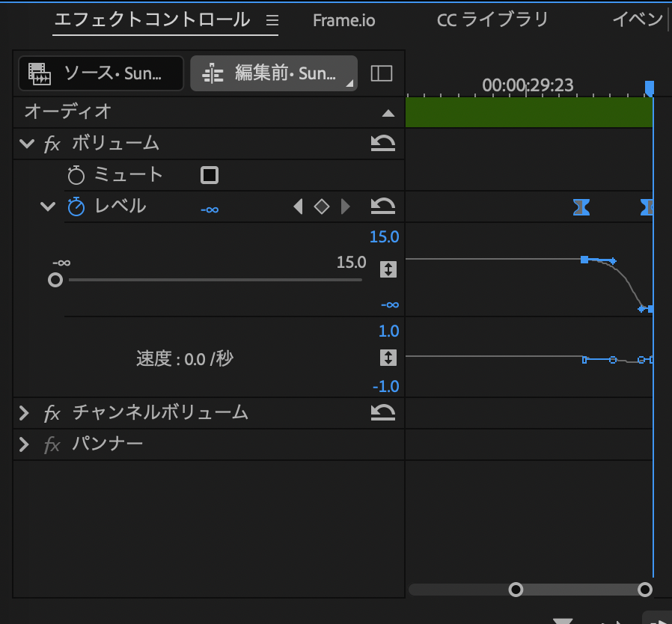Toggle the timeline view panel icon
This screenshot has height=624, width=672.
coord(382,73)
